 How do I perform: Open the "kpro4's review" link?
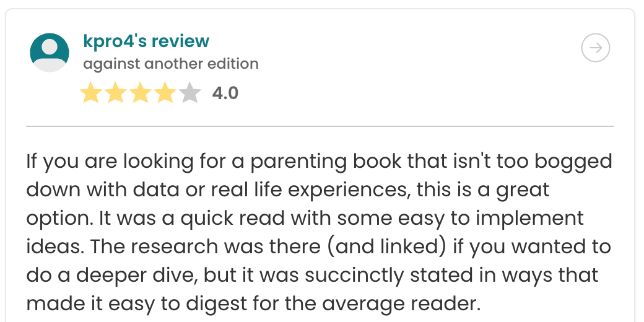click(146, 41)
